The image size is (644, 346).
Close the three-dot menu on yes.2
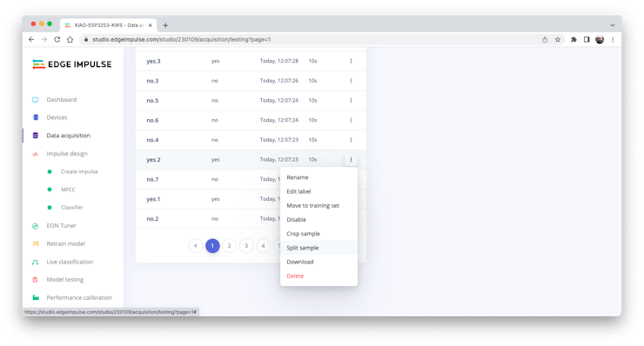351,160
